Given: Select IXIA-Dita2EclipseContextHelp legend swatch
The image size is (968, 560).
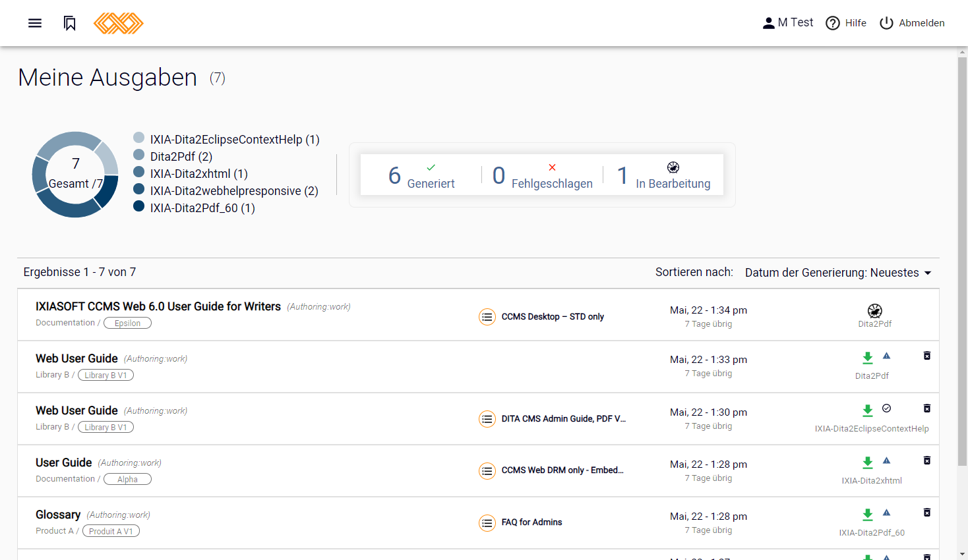Looking at the screenshot, I should [x=138, y=138].
